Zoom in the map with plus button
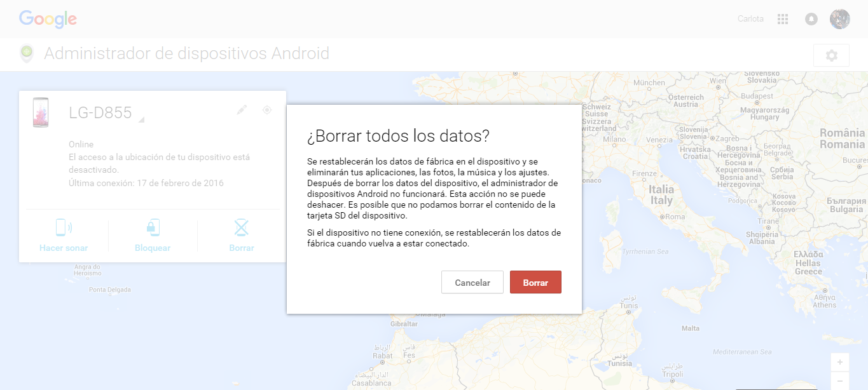The width and height of the screenshot is (868, 390). click(x=839, y=362)
